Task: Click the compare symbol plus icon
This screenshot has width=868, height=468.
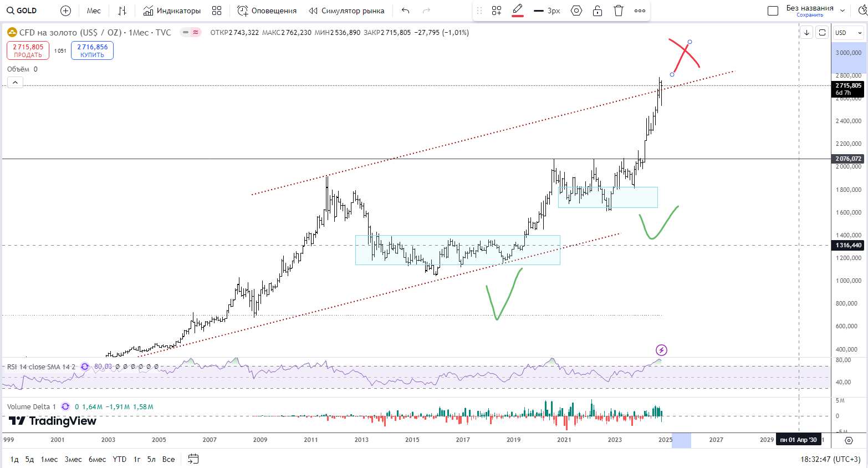Action: click(x=65, y=11)
